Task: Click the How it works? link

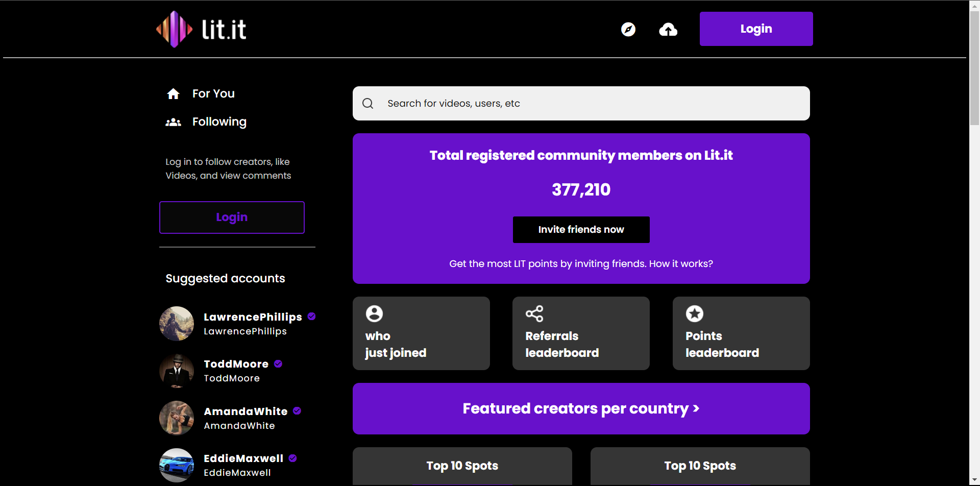Action: tap(681, 264)
